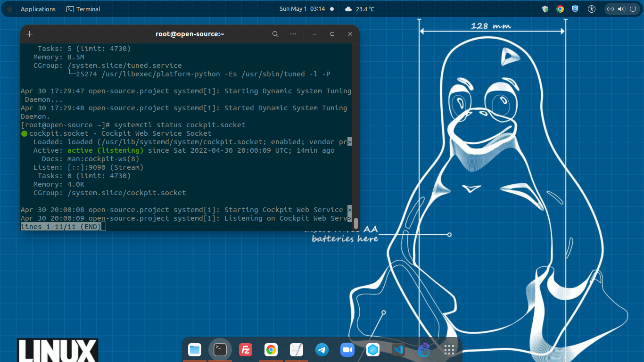This screenshot has height=362, width=644.
Task: Click the 'systemctl status cockpit.socket' command text
Action: tap(180, 125)
